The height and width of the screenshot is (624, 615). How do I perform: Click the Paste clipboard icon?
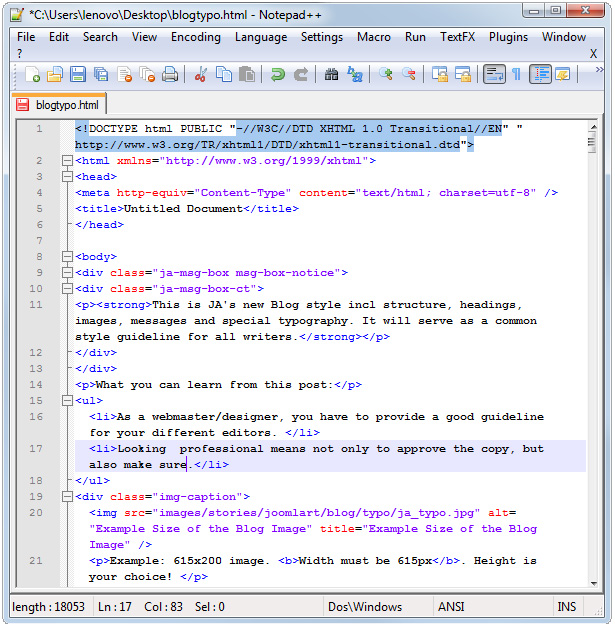(246, 75)
